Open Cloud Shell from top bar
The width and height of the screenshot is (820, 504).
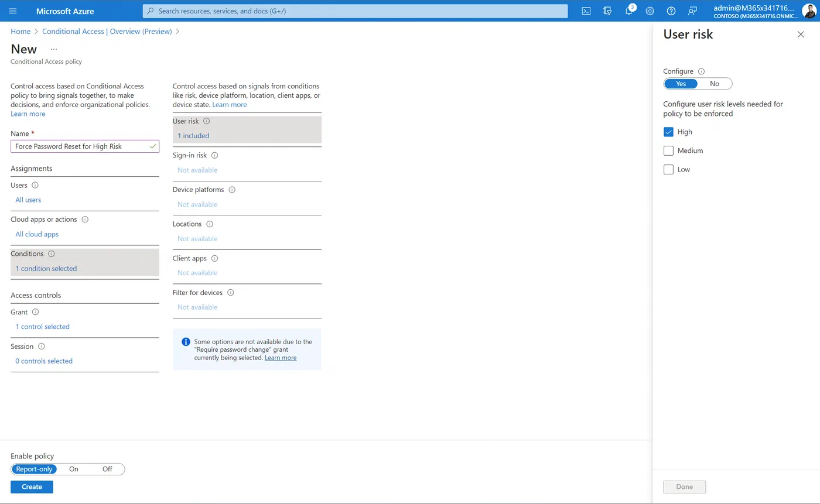click(586, 11)
